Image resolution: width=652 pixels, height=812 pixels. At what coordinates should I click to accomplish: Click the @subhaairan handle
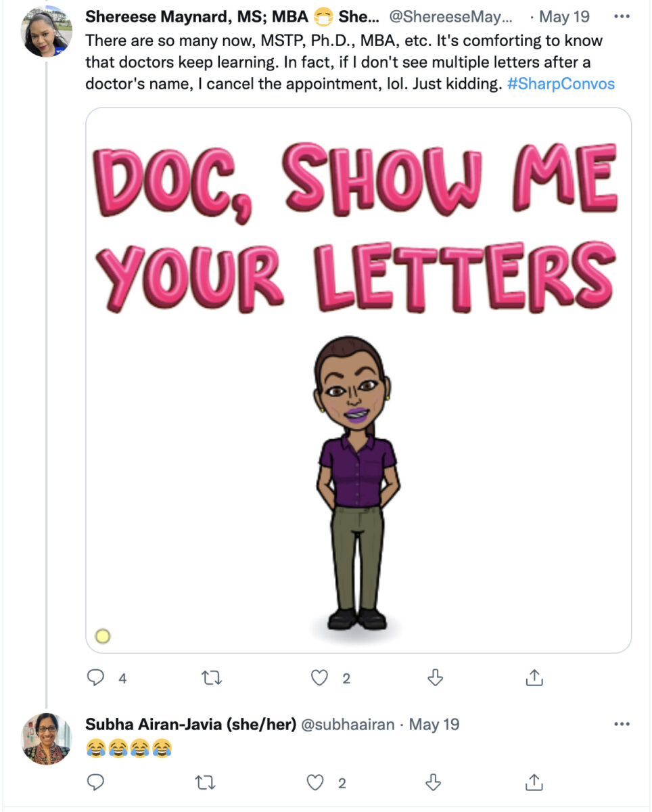pyautogui.click(x=348, y=725)
